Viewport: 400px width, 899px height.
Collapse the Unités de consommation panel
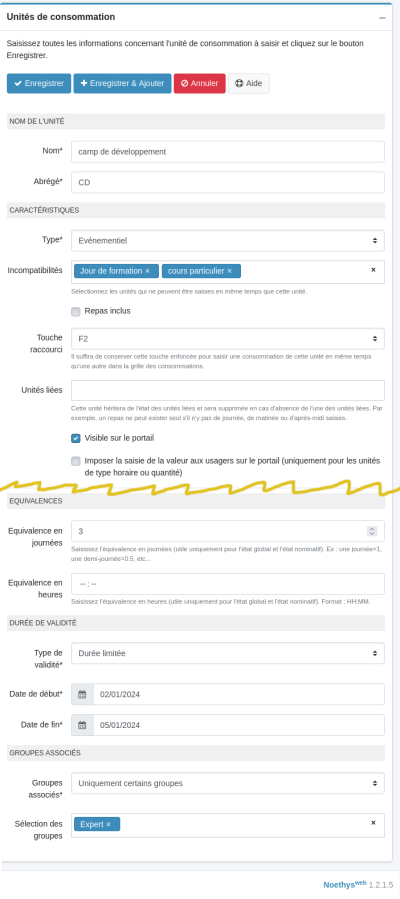[x=382, y=18]
